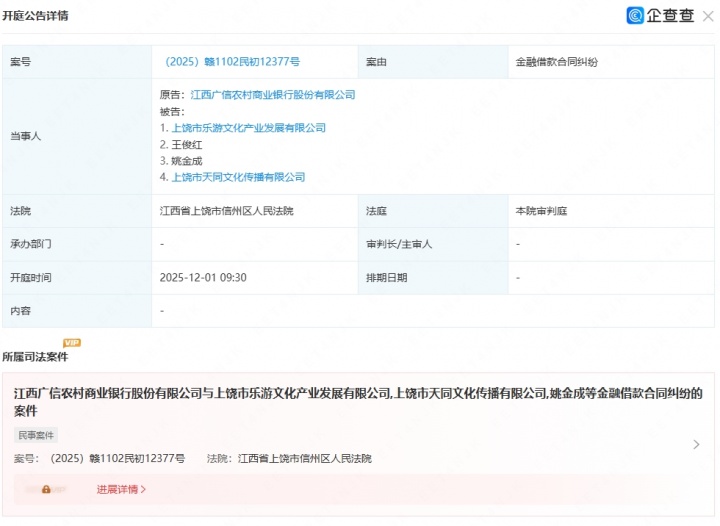This screenshot has height=526, width=720.
Task: Click case number in judicial case card
Action: [x=118, y=458]
